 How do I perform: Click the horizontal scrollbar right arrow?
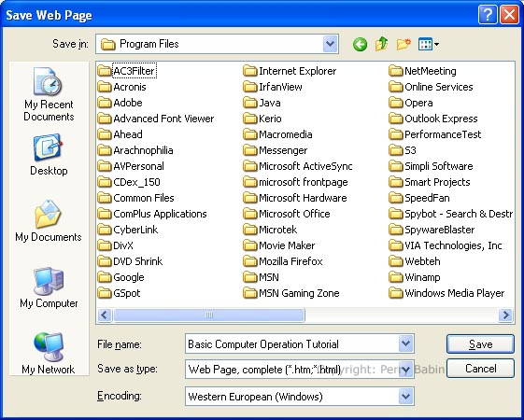point(505,315)
